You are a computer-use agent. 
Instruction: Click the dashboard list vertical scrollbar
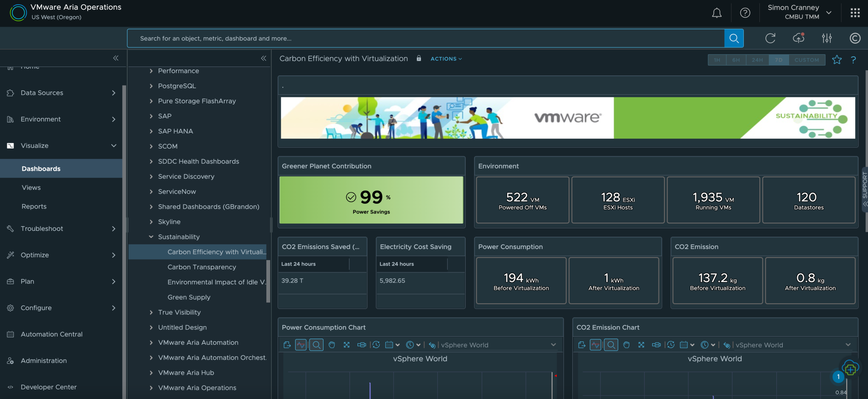[x=268, y=281]
